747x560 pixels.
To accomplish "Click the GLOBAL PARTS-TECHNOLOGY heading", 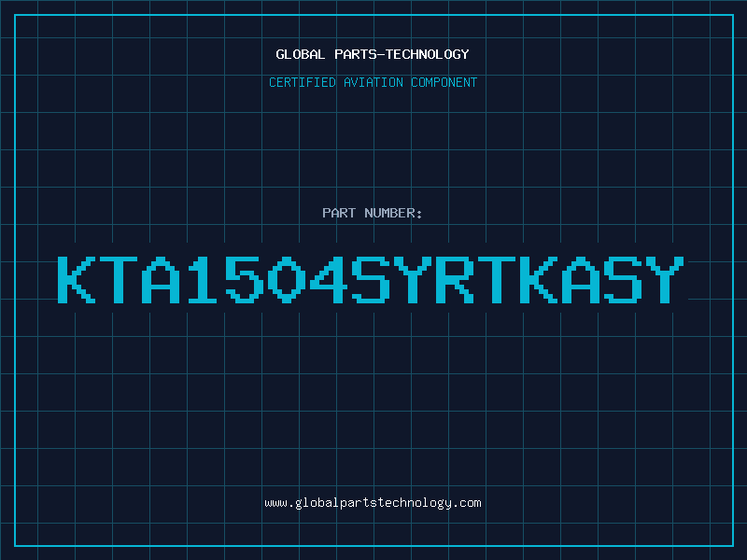I will [373, 54].
